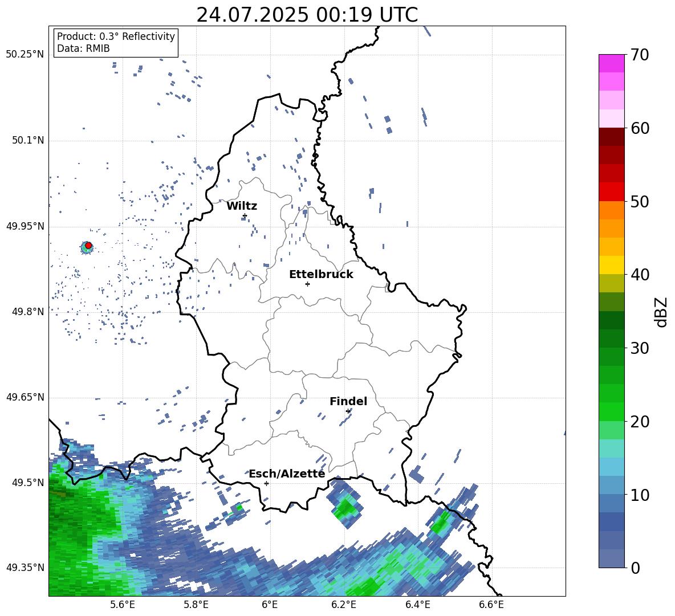This screenshot has height=616, width=675.
Task: Click the 6.4°E longitude label
Action: pyautogui.click(x=417, y=605)
